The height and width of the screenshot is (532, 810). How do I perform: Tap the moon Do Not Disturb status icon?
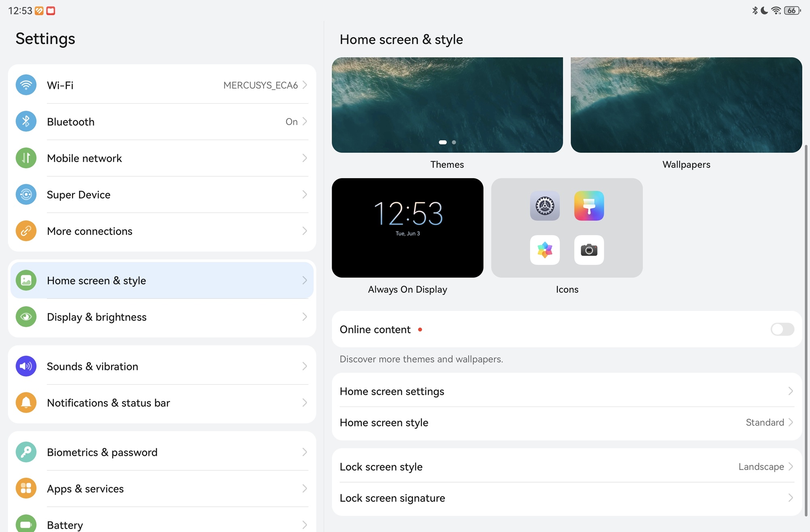pos(764,11)
